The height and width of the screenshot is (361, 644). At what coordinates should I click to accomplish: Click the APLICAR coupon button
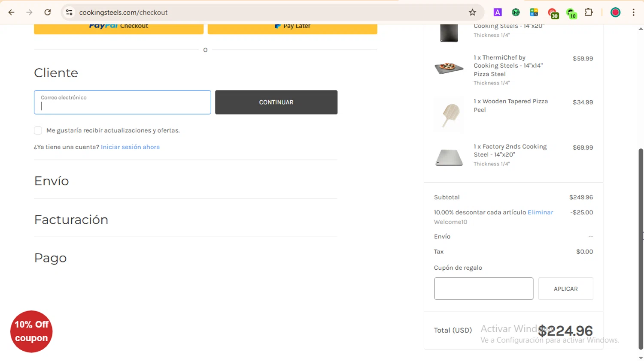tap(565, 289)
